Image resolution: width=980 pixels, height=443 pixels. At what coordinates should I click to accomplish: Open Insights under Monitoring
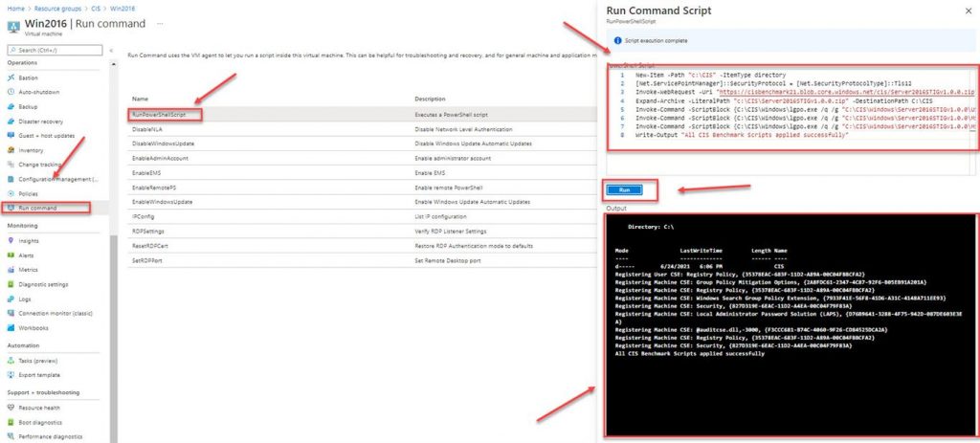[x=29, y=241]
